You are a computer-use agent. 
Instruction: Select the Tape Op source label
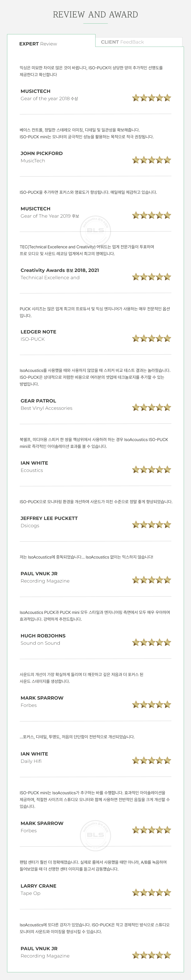coord(30,893)
